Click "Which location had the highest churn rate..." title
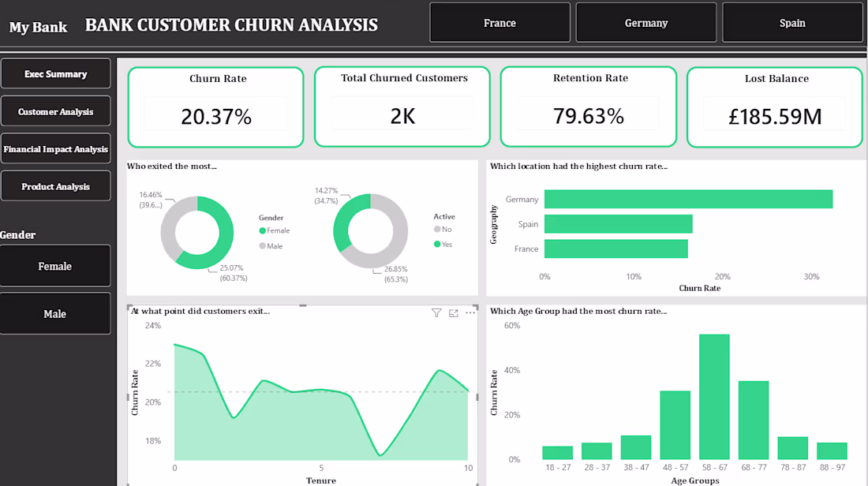868x486 pixels. (x=578, y=166)
